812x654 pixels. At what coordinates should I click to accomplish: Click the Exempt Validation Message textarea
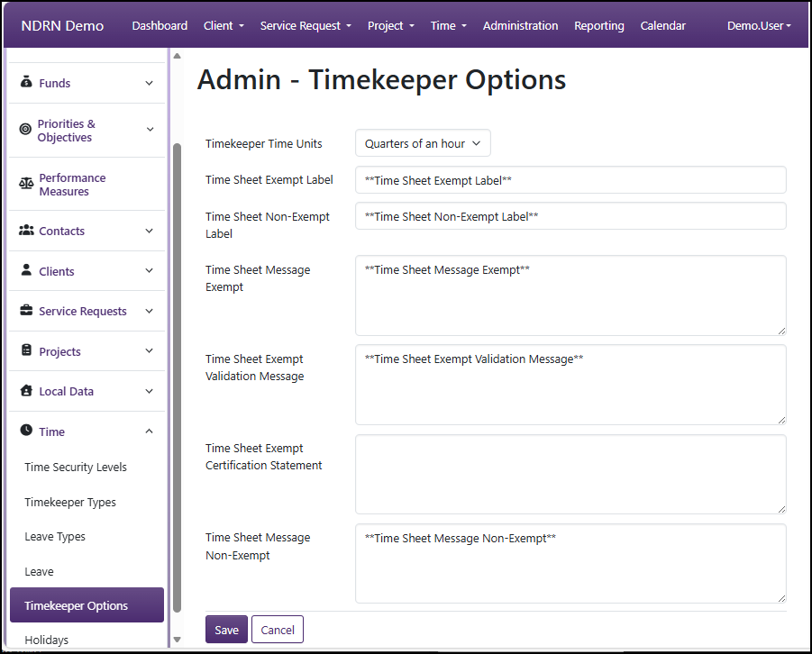tap(570, 385)
